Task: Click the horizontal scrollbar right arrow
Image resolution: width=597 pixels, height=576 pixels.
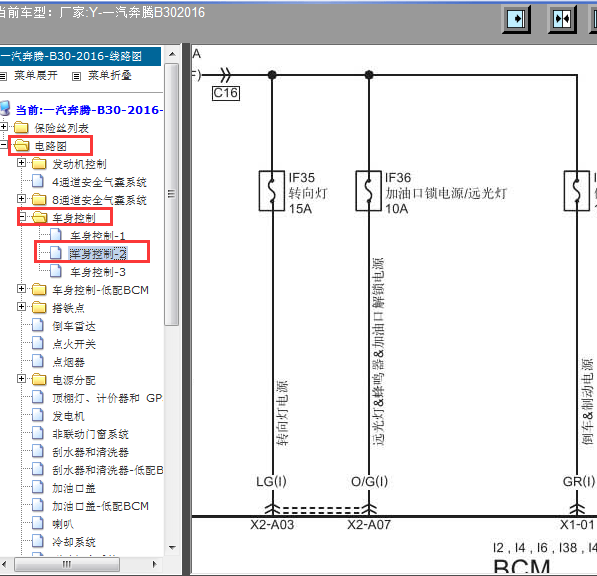Action: pos(154,564)
